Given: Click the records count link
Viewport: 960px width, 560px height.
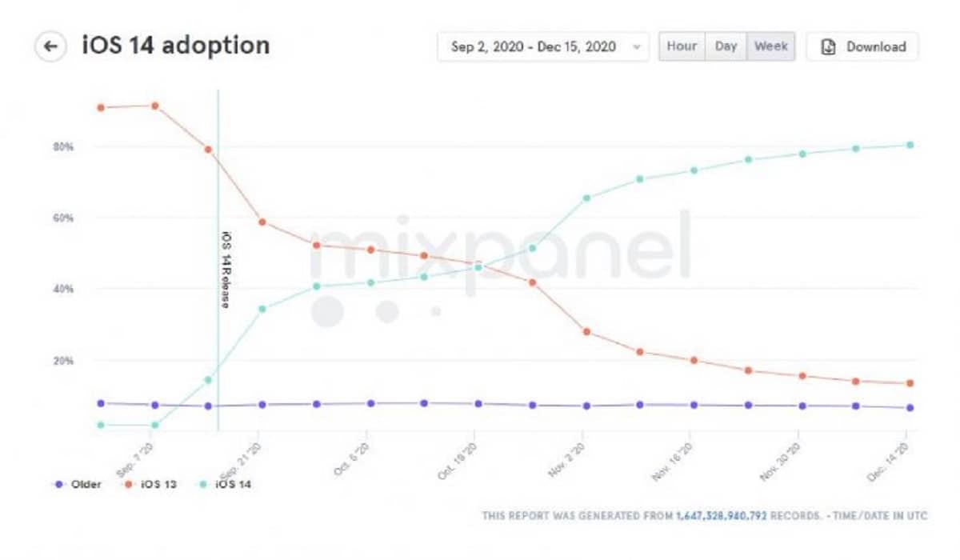Looking at the screenshot, I should click(x=721, y=516).
